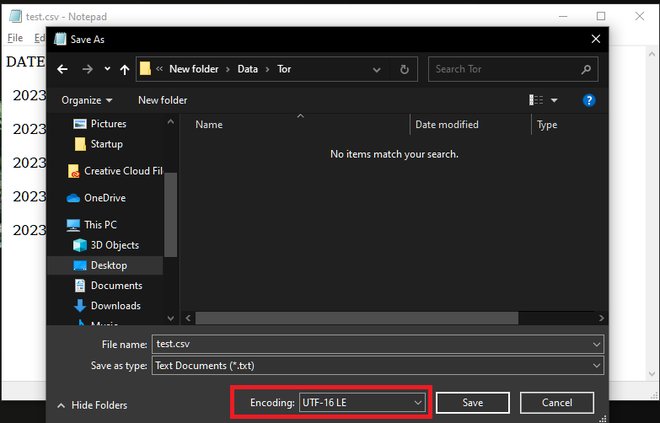The height and width of the screenshot is (423, 660).
Task: Click the Downloads arrow icon
Action: (x=80, y=306)
